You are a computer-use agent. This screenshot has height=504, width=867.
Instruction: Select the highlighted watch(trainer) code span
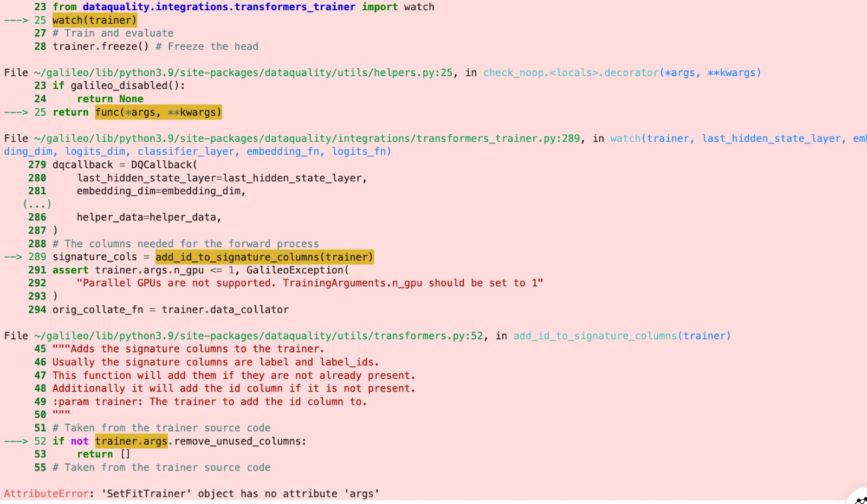pyautogui.click(x=94, y=20)
